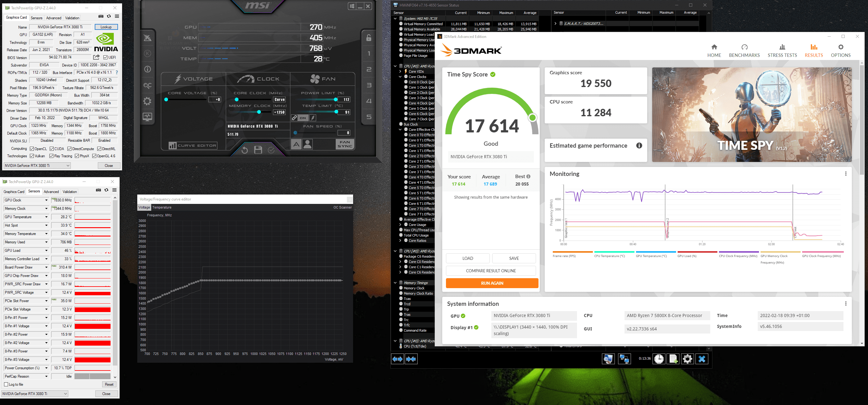The width and height of the screenshot is (868, 405).
Task: Toggle the Ray Tracing checkbox
Action: pyautogui.click(x=51, y=156)
